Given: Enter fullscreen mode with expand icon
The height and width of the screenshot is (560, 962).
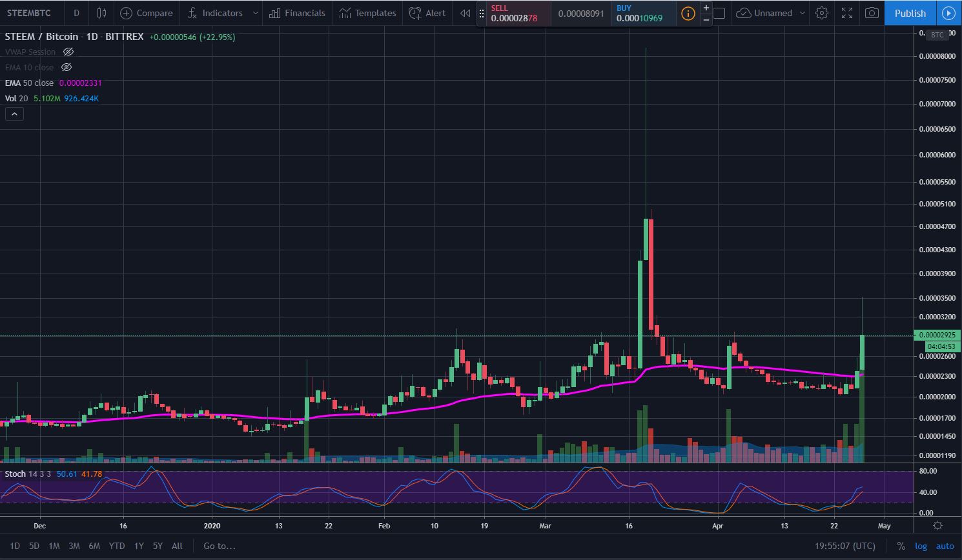Looking at the screenshot, I should [x=847, y=13].
